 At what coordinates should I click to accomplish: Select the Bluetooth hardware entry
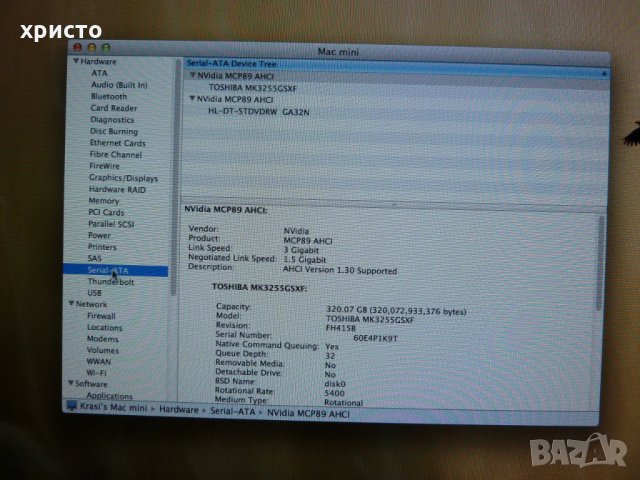[x=109, y=96]
